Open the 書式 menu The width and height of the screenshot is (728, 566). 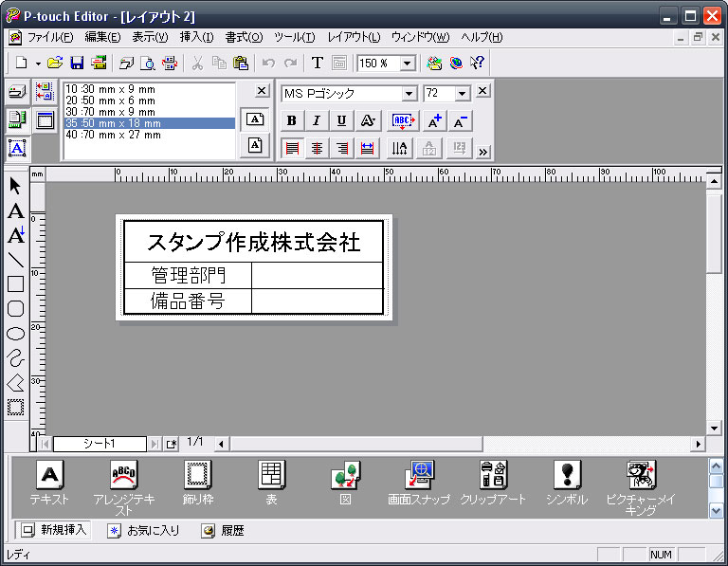pyautogui.click(x=244, y=37)
